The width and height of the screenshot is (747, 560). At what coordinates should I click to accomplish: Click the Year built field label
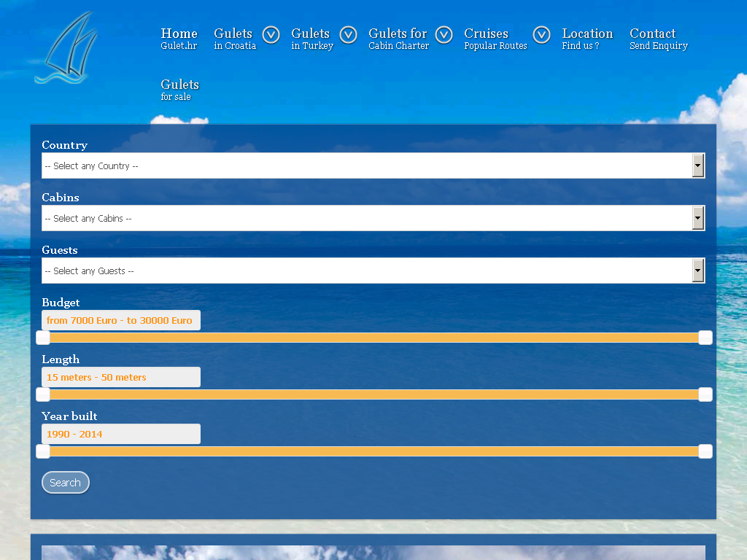(x=69, y=416)
